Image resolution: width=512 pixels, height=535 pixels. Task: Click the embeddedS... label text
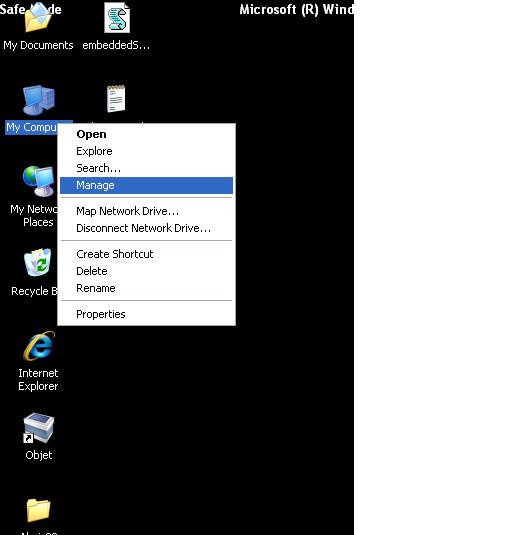(116, 45)
